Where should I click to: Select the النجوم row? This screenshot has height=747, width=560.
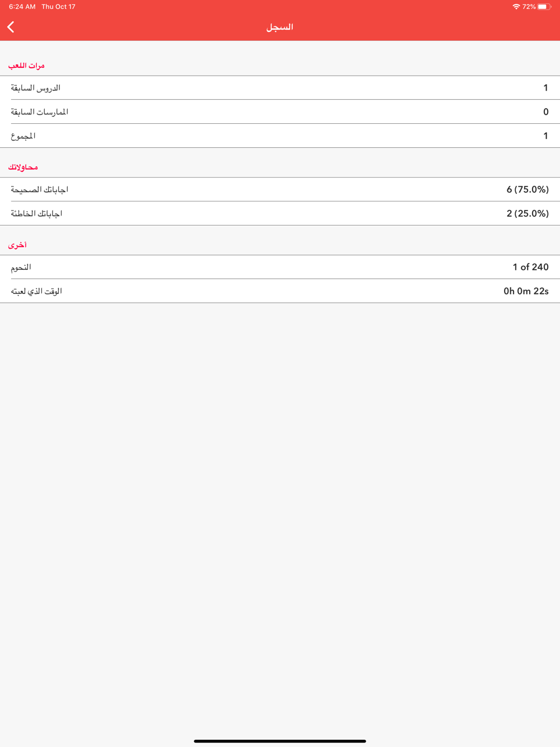pyautogui.click(x=280, y=267)
